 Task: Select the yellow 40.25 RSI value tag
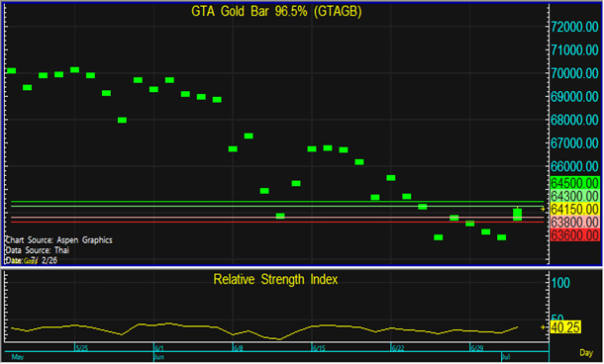tap(565, 327)
